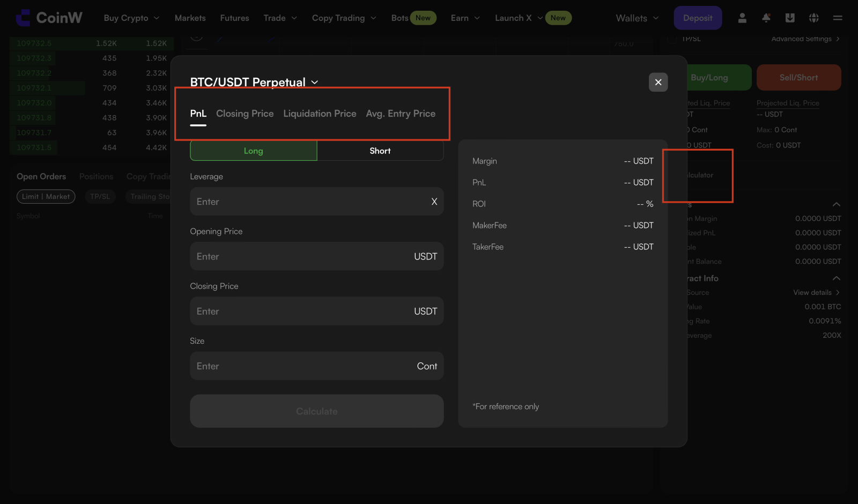Expand the Buy Crypto menu

[x=131, y=18]
